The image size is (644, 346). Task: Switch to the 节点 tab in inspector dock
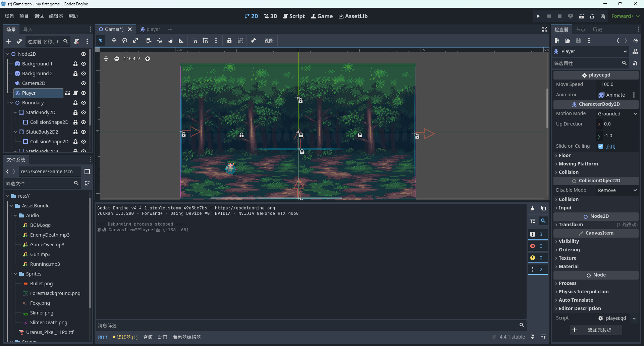[581, 30]
